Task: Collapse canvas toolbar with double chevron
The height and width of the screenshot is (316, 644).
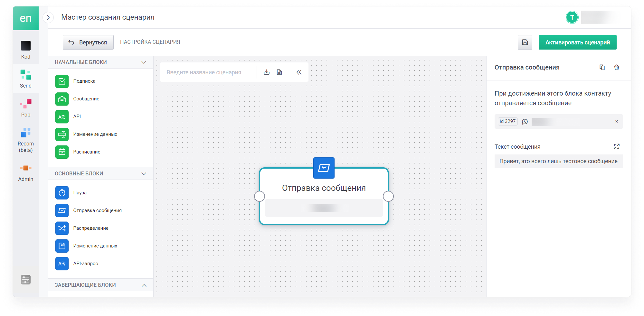Action: [299, 72]
